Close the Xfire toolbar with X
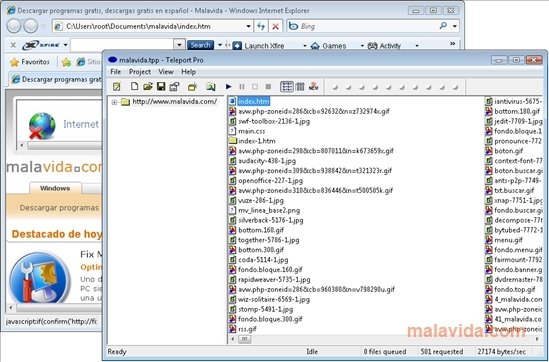The height and width of the screenshot is (362, 549). point(13,45)
